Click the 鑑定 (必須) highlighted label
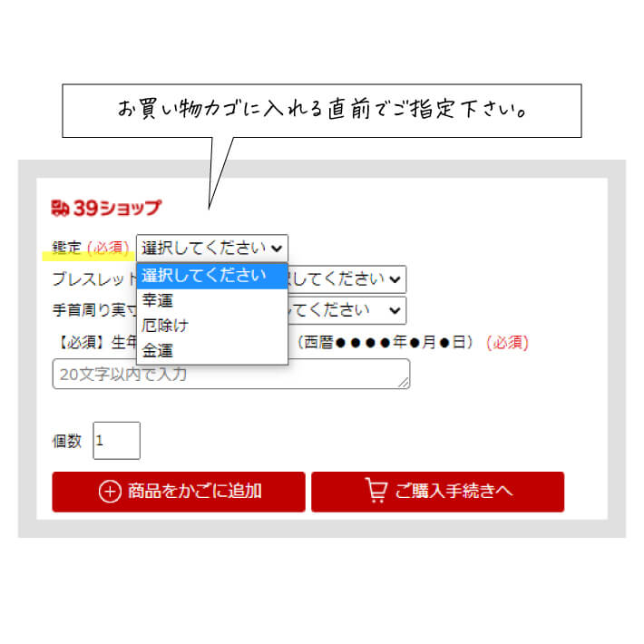This screenshot has height=644, width=644. [91, 248]
